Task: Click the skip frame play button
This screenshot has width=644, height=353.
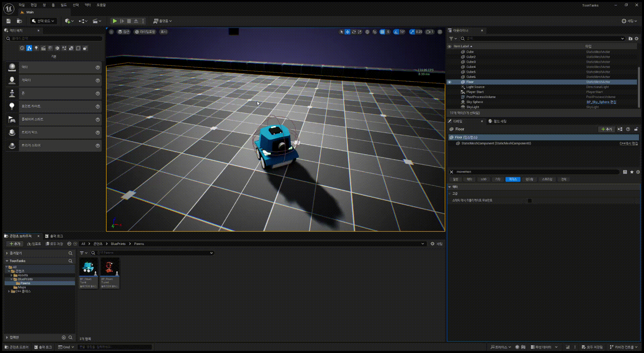Action: (x=122, y=21)
